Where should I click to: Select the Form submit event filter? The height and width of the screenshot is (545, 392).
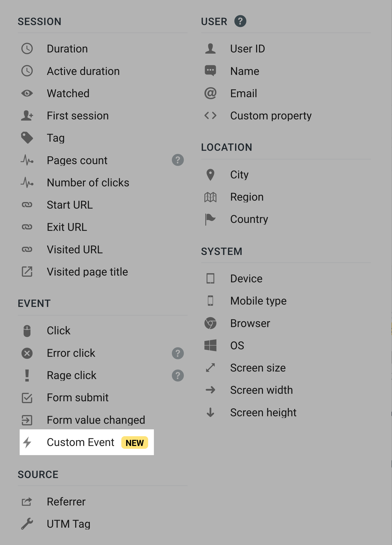[x=78, y=397]
